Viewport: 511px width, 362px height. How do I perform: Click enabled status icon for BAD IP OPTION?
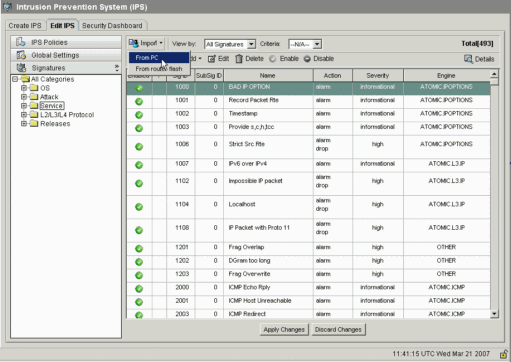(x=139, y=88)
